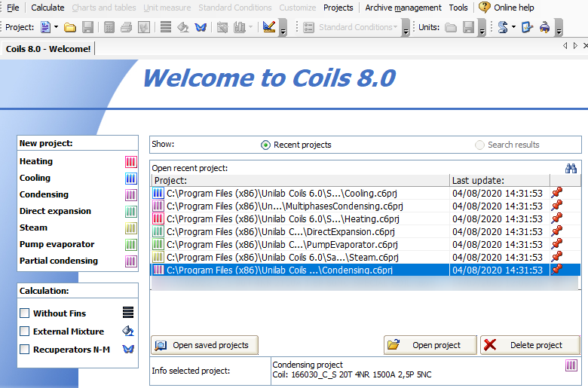Click the Units open folder icon
This screenshot has width=588, height=388.
click(451, 27)
